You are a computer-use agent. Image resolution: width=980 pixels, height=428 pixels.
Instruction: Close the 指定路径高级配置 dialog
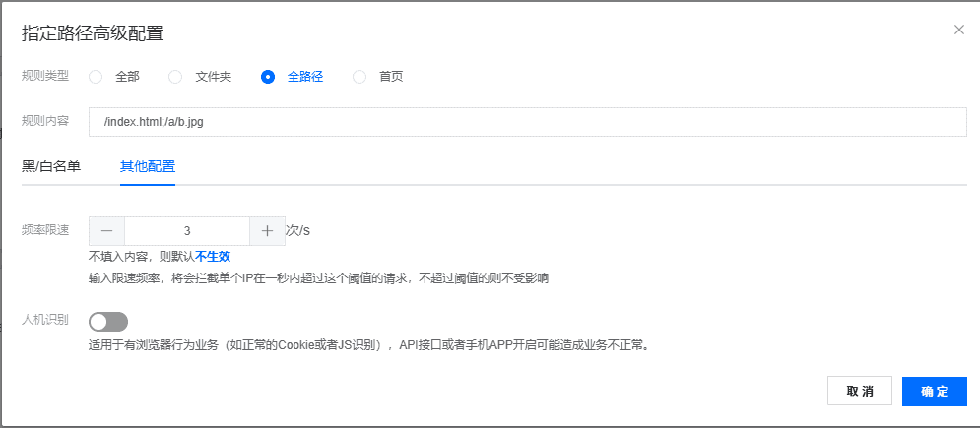pos(958,30)
